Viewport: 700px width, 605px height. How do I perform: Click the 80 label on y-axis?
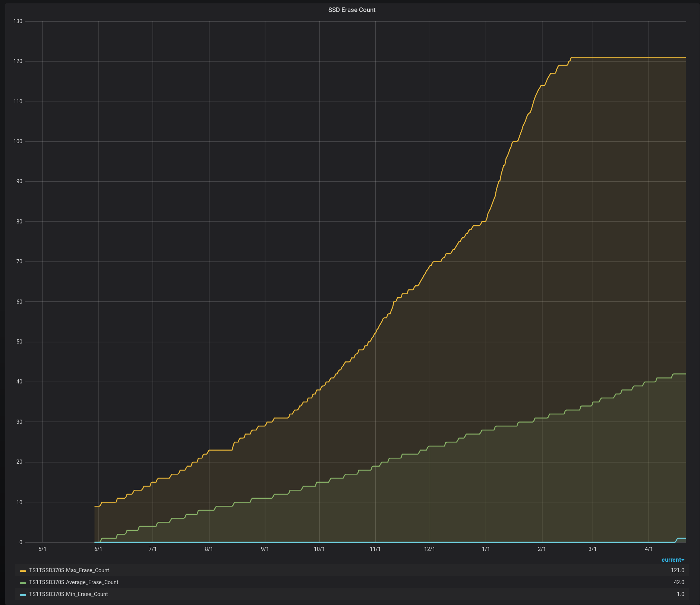[x=19, y=222]
